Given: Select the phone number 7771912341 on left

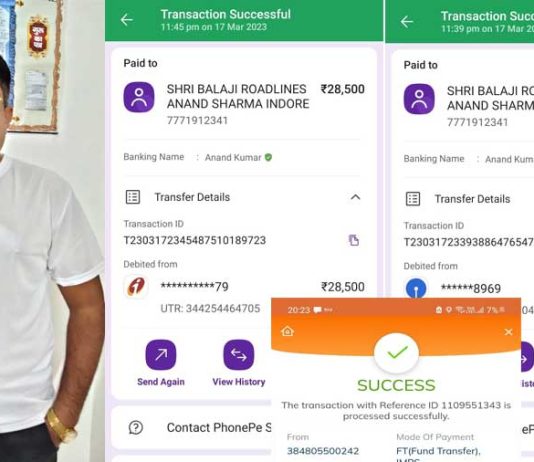Looking at the screenshot, I should pos(197,121).
